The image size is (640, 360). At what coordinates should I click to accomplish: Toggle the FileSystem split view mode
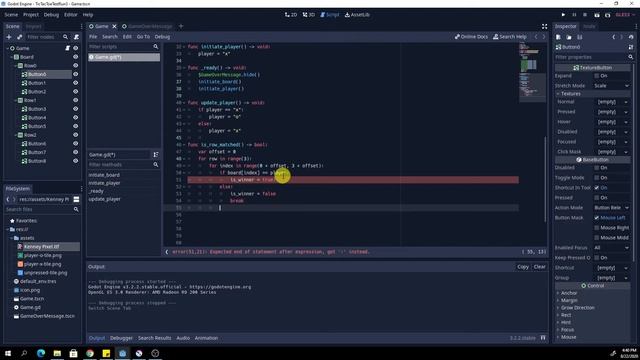coord(76,199)
